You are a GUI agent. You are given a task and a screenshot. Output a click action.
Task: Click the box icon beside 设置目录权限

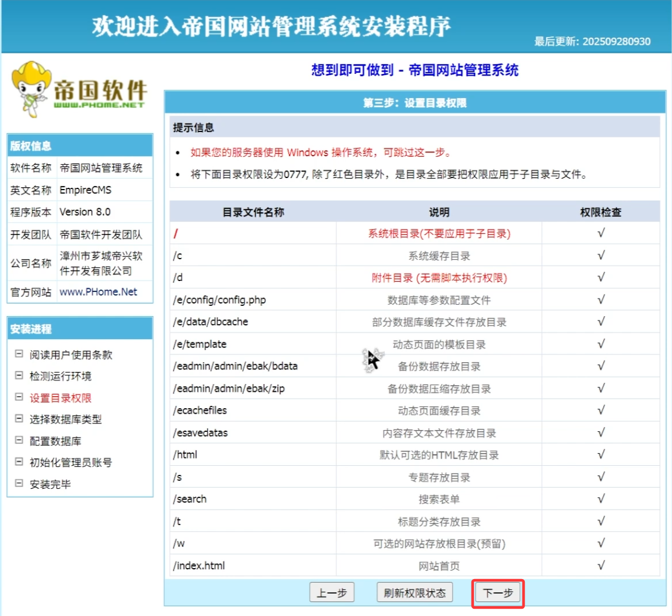point(19,398)
